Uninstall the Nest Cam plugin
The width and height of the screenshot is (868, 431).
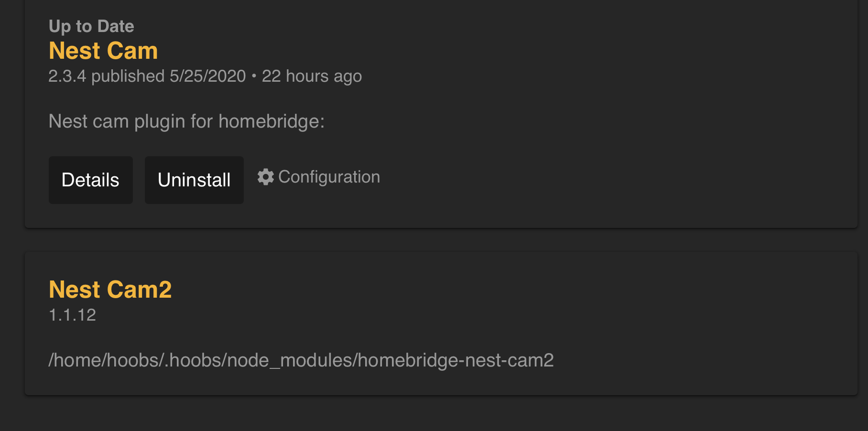click(x=194, y=180)
